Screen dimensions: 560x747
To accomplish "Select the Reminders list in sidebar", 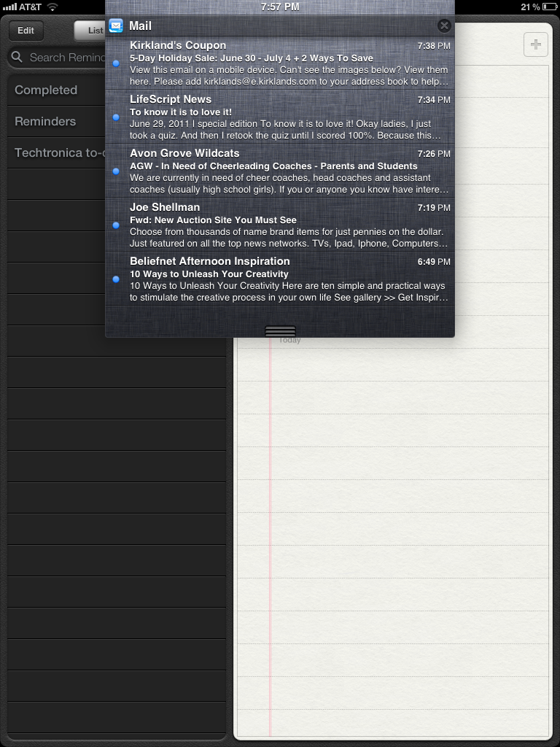I will coord(45,122).
